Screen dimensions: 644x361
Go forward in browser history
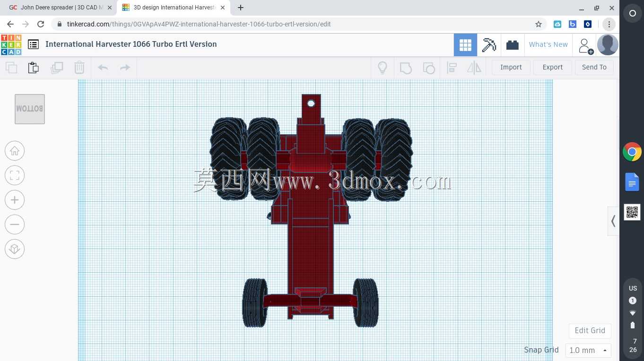point(26,24)
